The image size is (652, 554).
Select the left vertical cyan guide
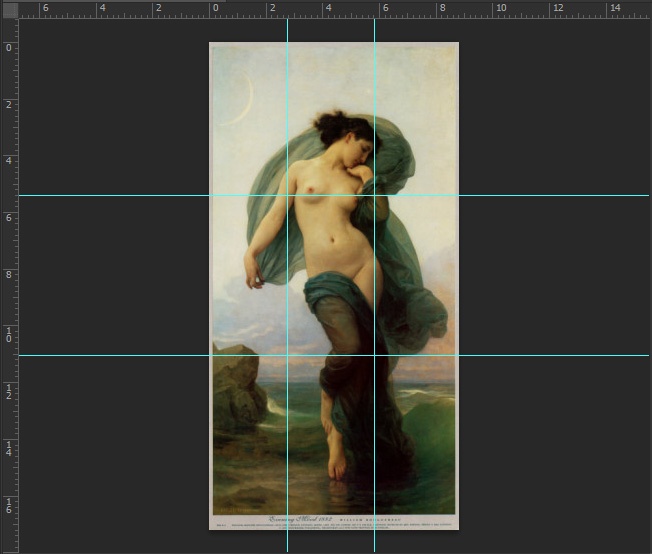click(287, 286)
